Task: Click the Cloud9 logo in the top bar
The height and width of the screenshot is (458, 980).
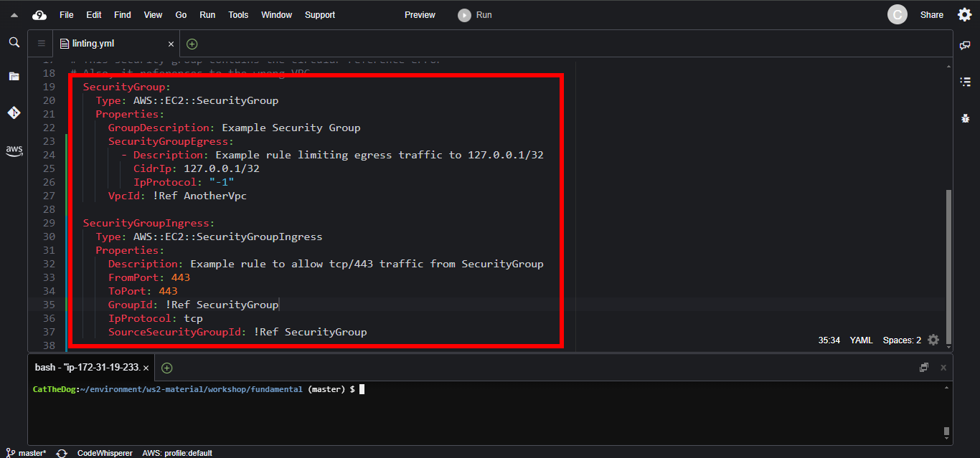Action: pos(39,14)
